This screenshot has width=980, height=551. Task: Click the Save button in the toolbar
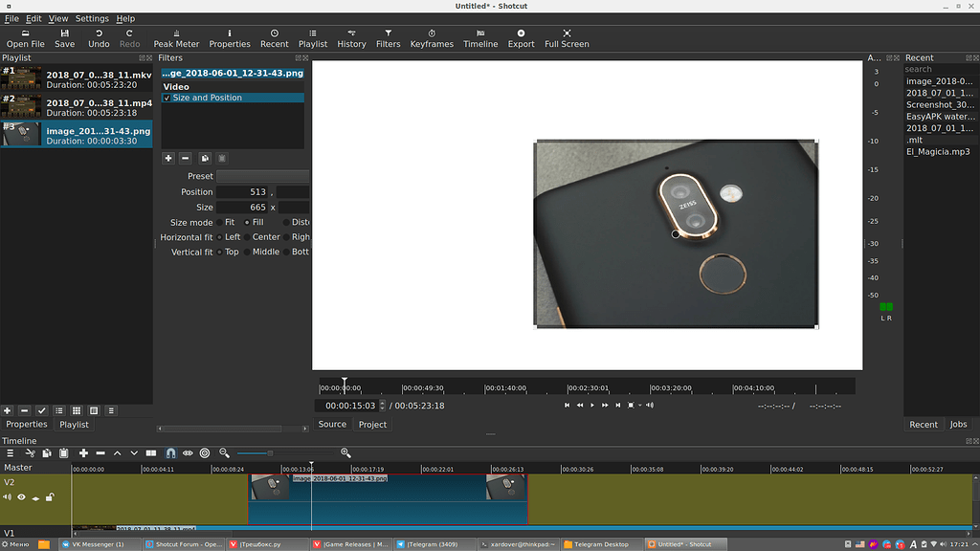coord(64,36)
